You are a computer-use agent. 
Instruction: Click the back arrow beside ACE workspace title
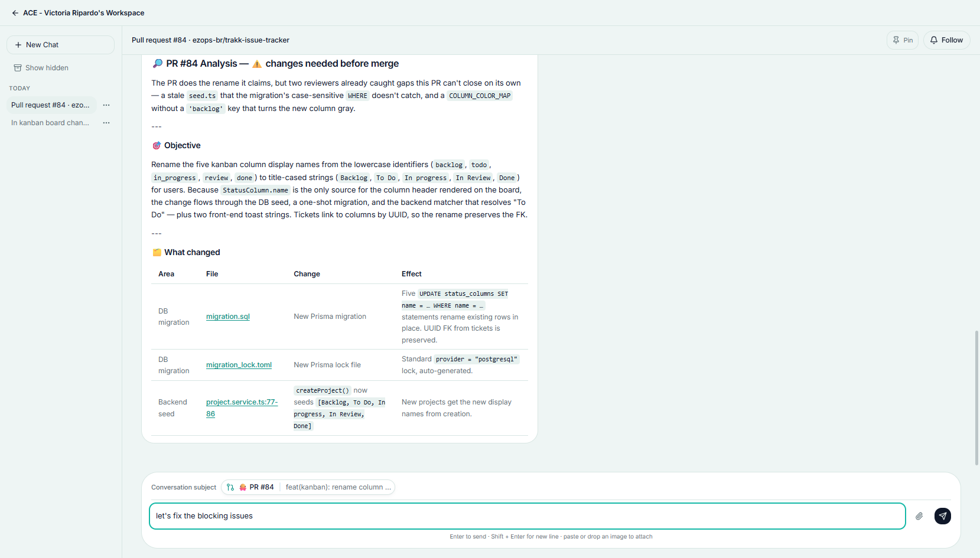click(15, 13)
